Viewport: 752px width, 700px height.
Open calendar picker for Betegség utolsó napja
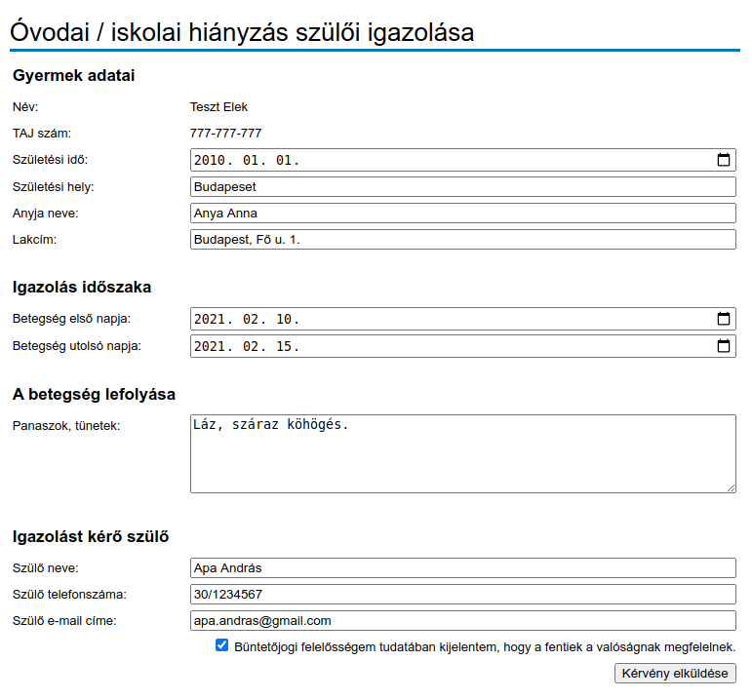(x=723, y=346)
